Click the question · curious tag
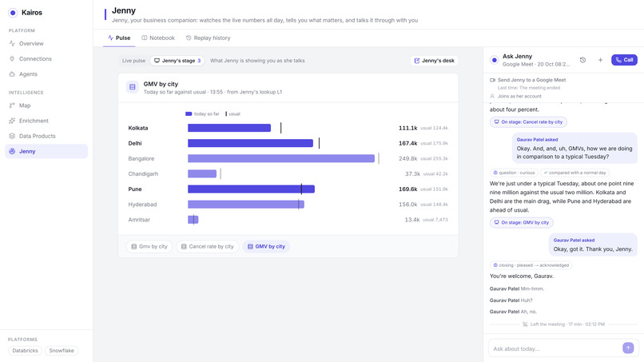This screenshot has width=644, height=362. pos(514,173)
